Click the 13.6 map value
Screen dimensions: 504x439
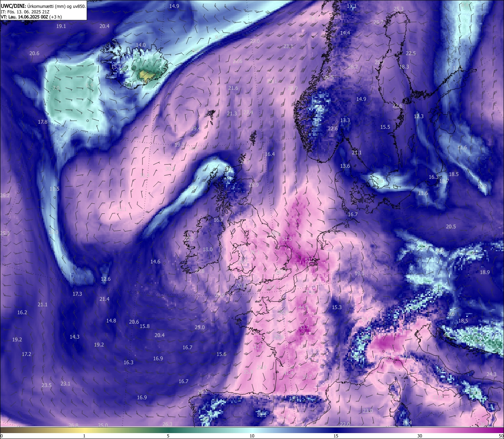pyautogui.click(x=345, y=166)
